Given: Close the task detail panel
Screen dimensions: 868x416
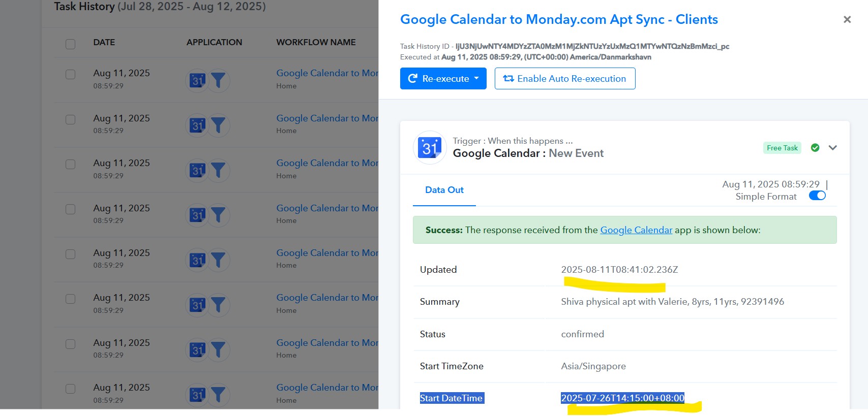Looking at the screenshot, I should coord(847,19).
